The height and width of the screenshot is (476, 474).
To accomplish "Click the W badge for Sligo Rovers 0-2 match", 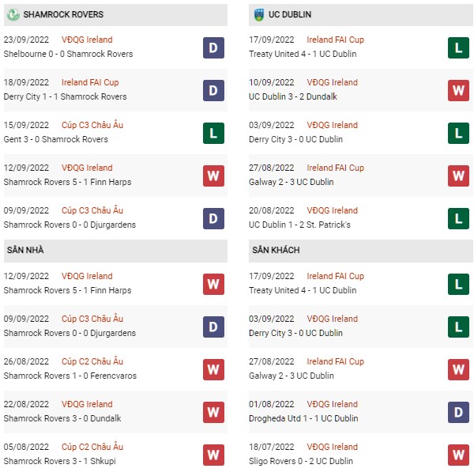I will [x=458, y=455].
